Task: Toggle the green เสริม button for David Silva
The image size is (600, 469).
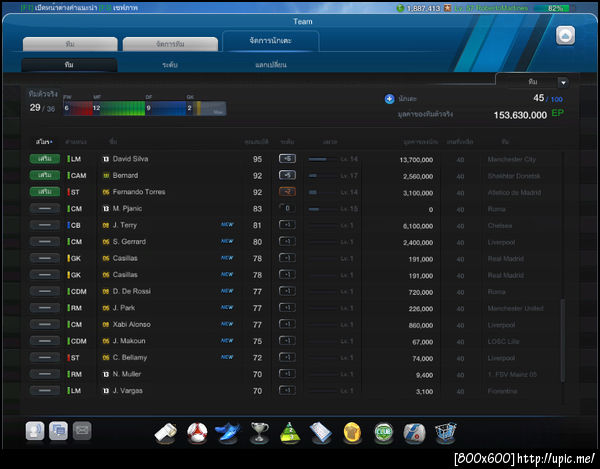Action: [x=45, y=159]
